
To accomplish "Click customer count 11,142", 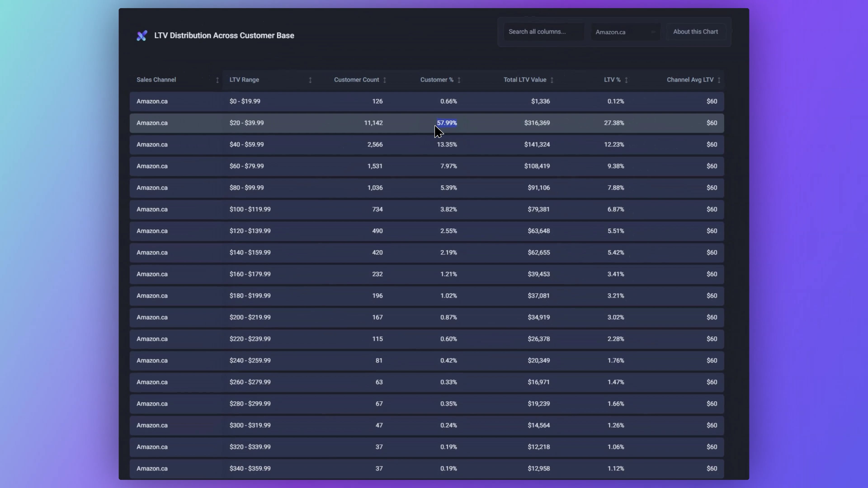I will coord(373,123).
